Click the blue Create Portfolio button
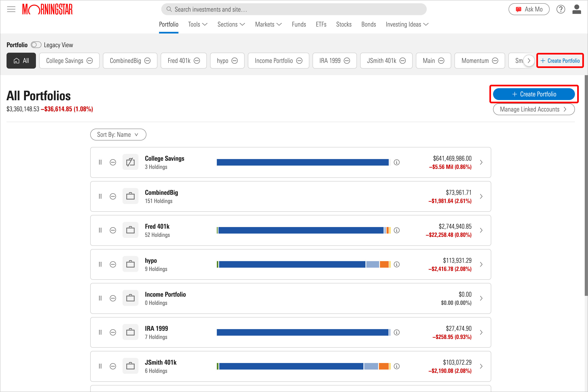The image size is (588, 392). 534,94
